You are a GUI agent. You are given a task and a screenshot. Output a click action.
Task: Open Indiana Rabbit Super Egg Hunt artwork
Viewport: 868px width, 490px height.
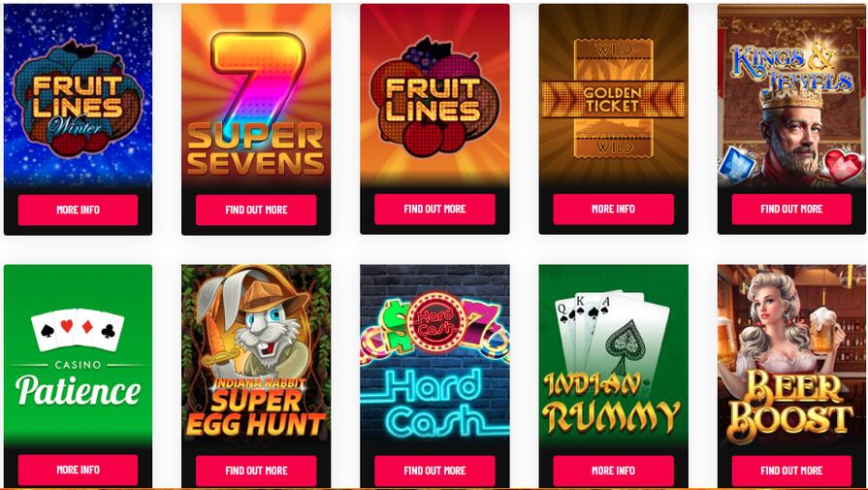(256, 355)
